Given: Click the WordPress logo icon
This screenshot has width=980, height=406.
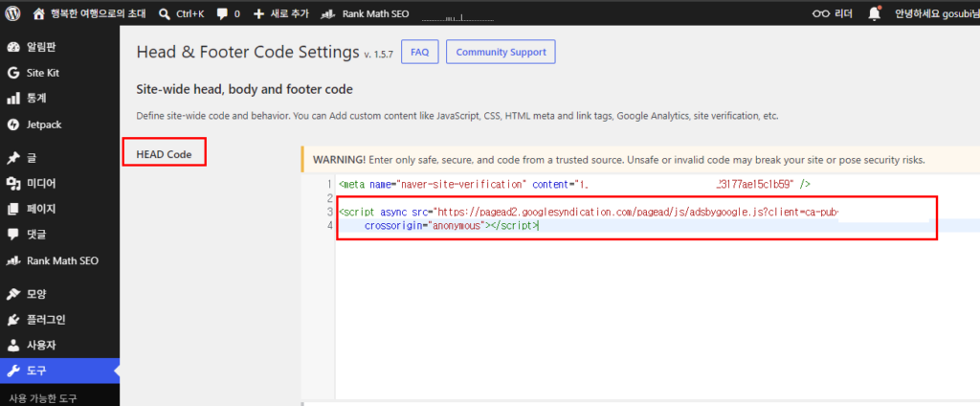Looking at the screenshot, I should 12,13.
